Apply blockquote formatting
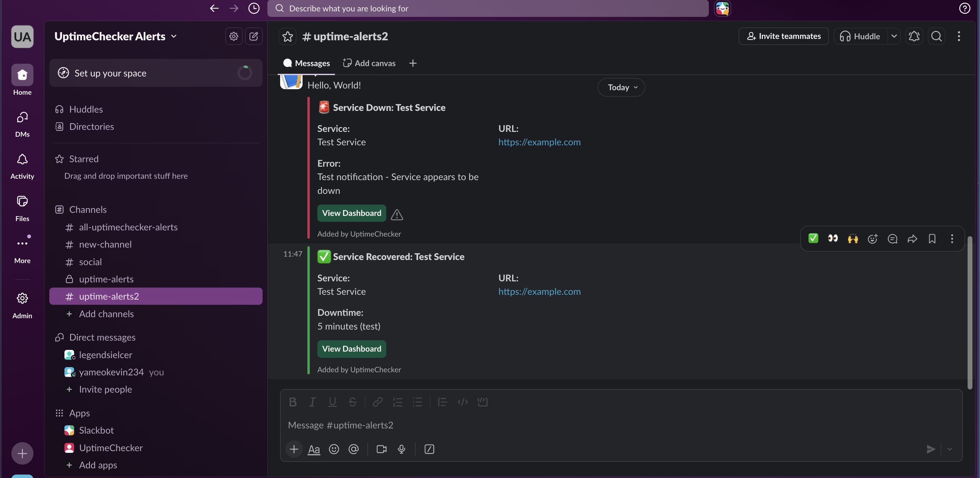980x478 pixels. pos(442,402)
